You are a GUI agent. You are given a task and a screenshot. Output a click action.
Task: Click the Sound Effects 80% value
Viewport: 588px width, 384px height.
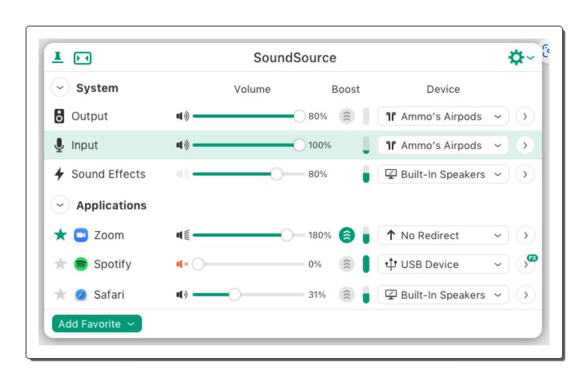[317, 174]
